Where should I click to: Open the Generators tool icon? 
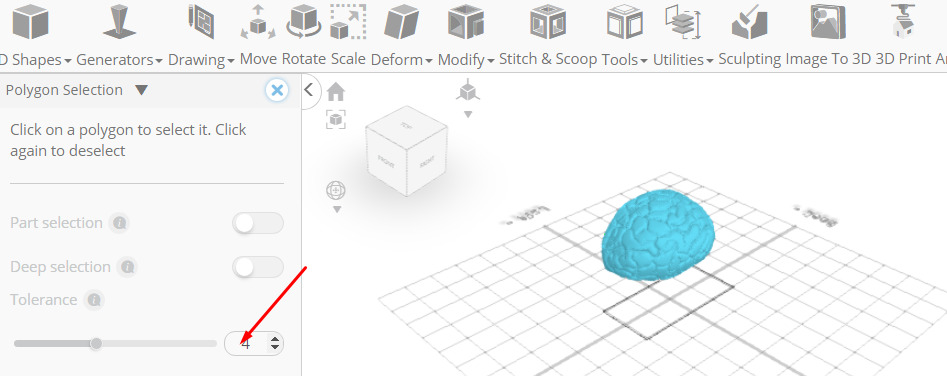[119, 21]
